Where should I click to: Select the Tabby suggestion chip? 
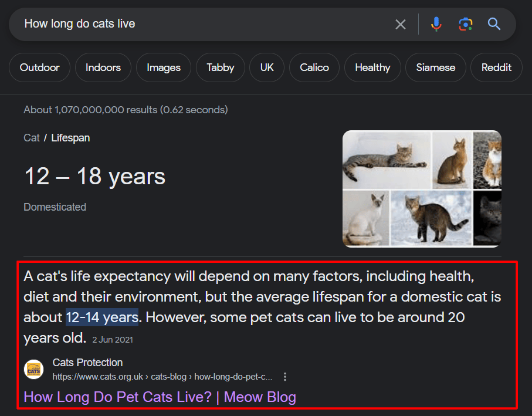point(220,67)
